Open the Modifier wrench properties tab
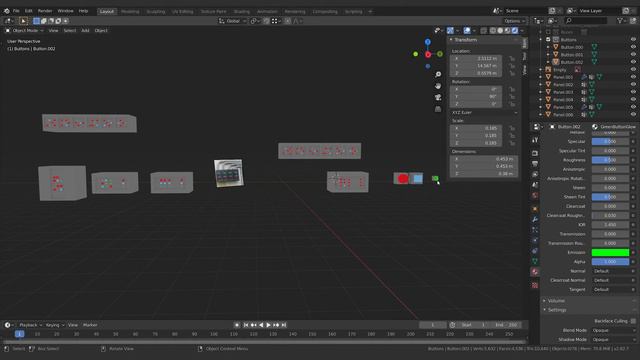640x360 pixels. (535, 219)
